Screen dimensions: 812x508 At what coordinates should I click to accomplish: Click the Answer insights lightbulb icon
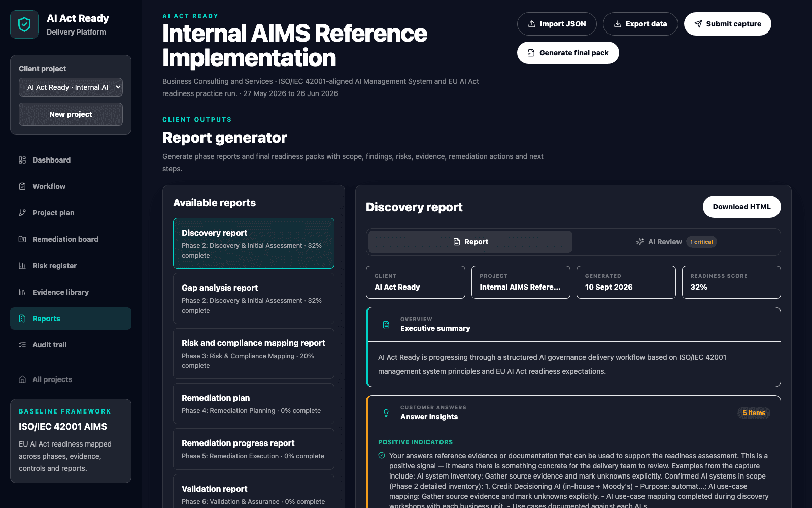[x=386, y=412]
